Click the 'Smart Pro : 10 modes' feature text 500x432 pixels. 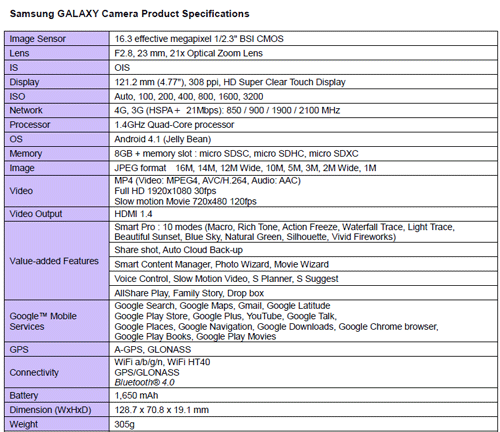tap(284, 232)
